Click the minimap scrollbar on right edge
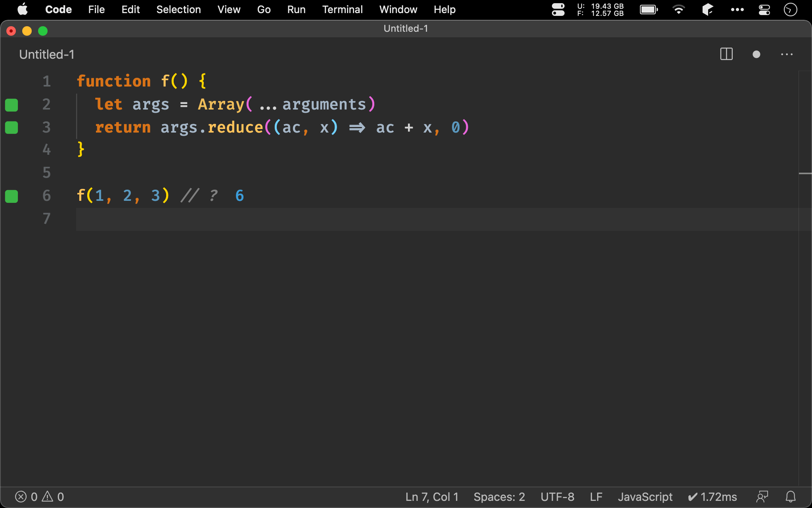812x508 pixels. tap(805, 173)
